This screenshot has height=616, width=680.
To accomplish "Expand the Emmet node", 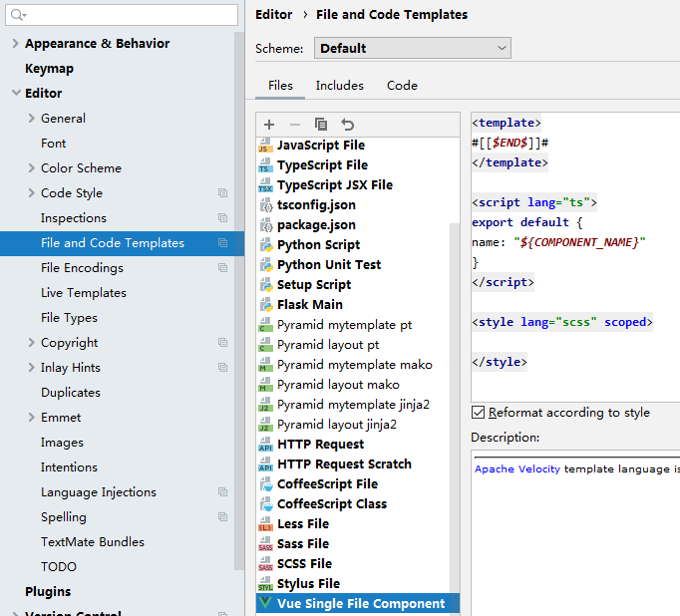I will click(31, 418).
